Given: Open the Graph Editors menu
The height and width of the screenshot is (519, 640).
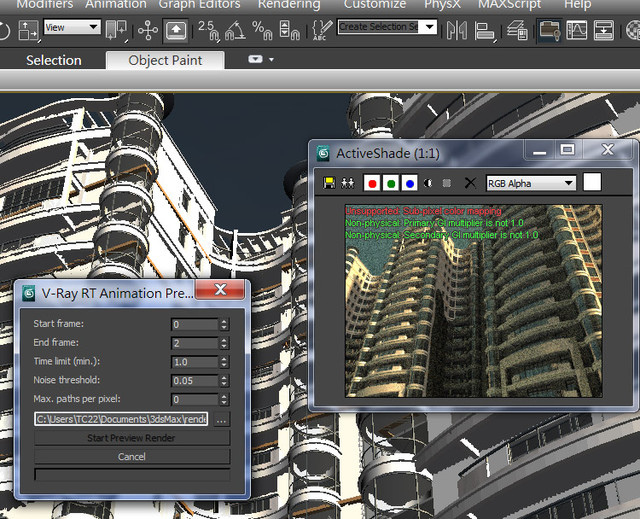Looking at the screenshot, I should [x=200, y=4].
